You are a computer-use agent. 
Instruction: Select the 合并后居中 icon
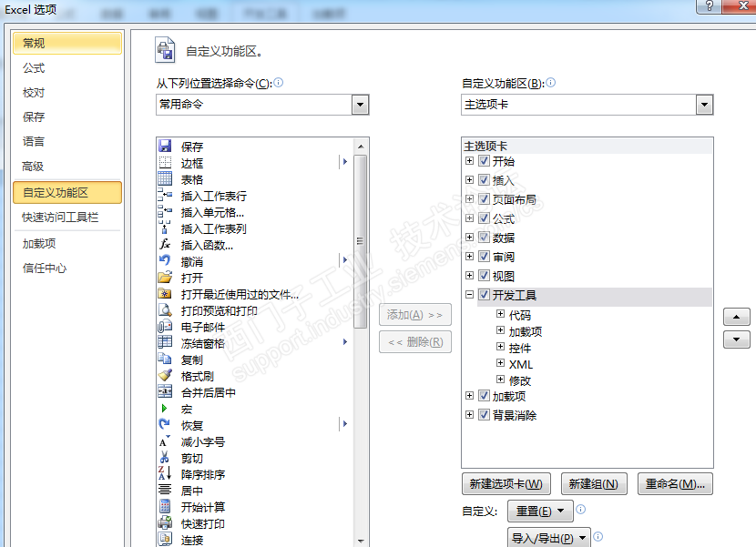coord(165,391)
